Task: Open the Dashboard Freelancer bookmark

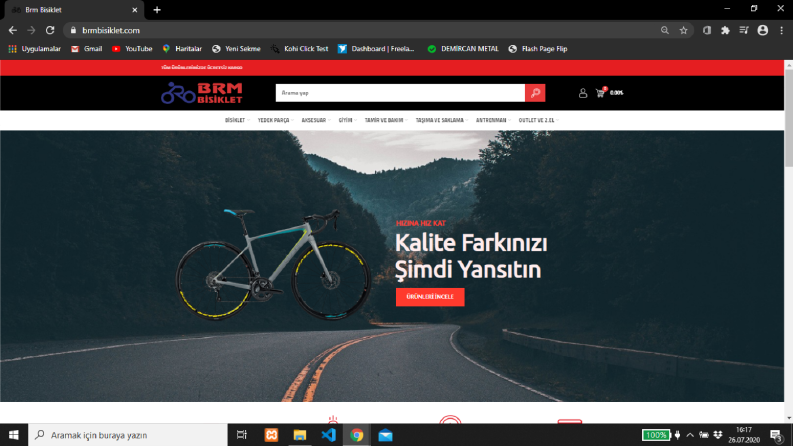Action: tap(376, 49)
